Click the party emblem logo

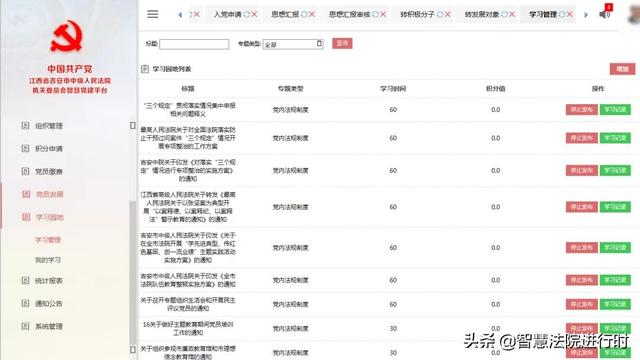(x=67, y=36)
